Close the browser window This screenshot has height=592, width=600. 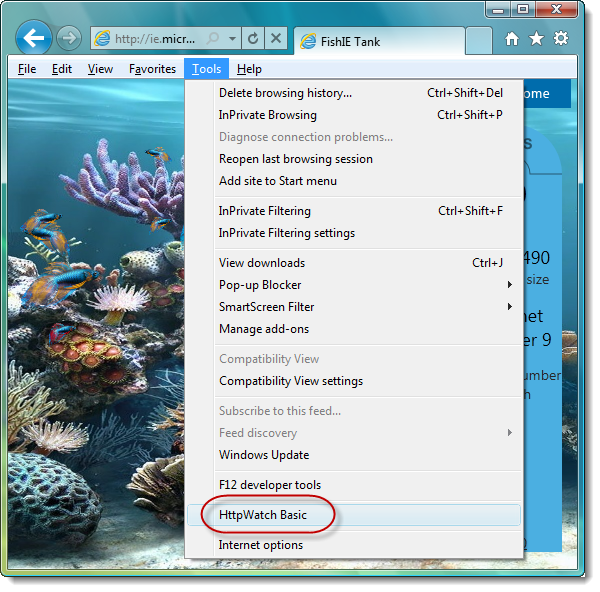(x=556, y=9)
